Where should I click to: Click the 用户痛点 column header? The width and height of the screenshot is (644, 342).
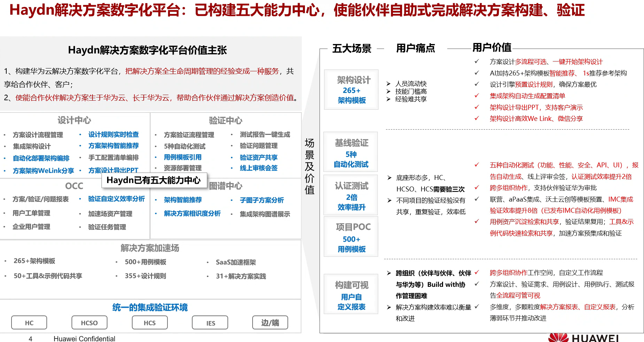tap(415, 48)
